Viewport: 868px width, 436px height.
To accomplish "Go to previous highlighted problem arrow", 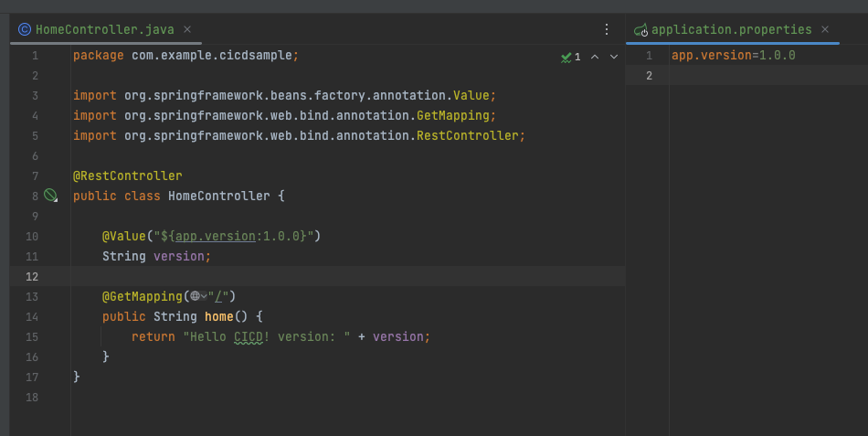I will 595,57.
